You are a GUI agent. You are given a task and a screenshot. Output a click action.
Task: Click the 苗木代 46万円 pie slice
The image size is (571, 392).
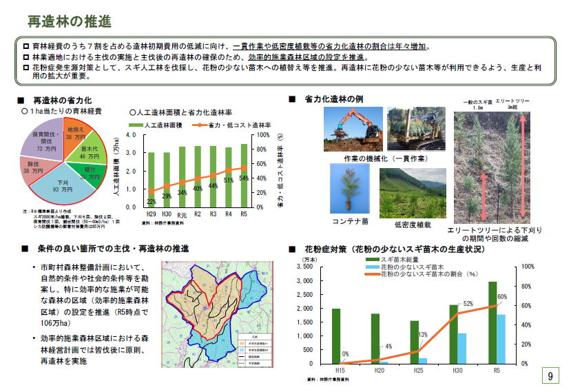coord(88,153)
